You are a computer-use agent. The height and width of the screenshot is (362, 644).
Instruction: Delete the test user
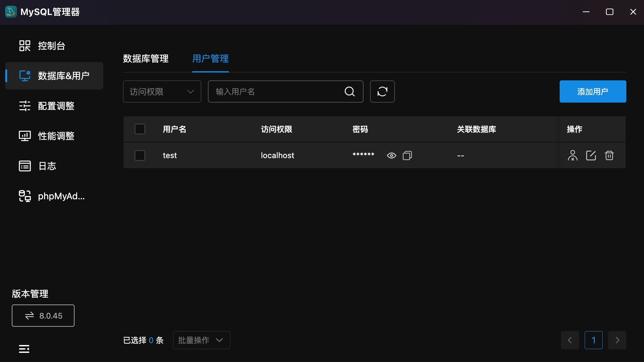609,156
